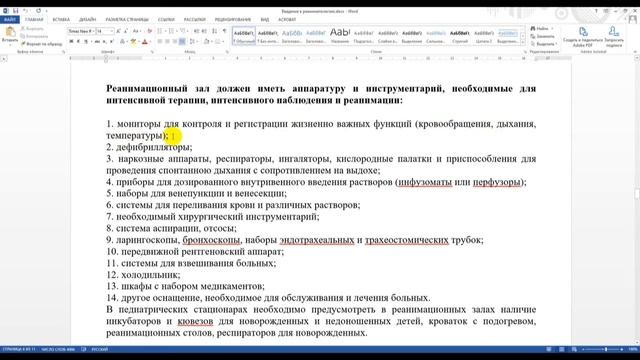Switch to the РАЗМЕТКА СТРАНИЦЫ tab
This screenshot has width=640, height=360.
pyautogui.click(x=127, y=19)
